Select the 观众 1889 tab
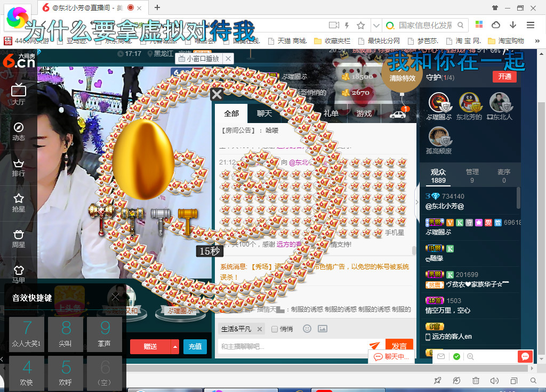The height and width of the screenshot is (392, 546). click(x=438, y=176)
